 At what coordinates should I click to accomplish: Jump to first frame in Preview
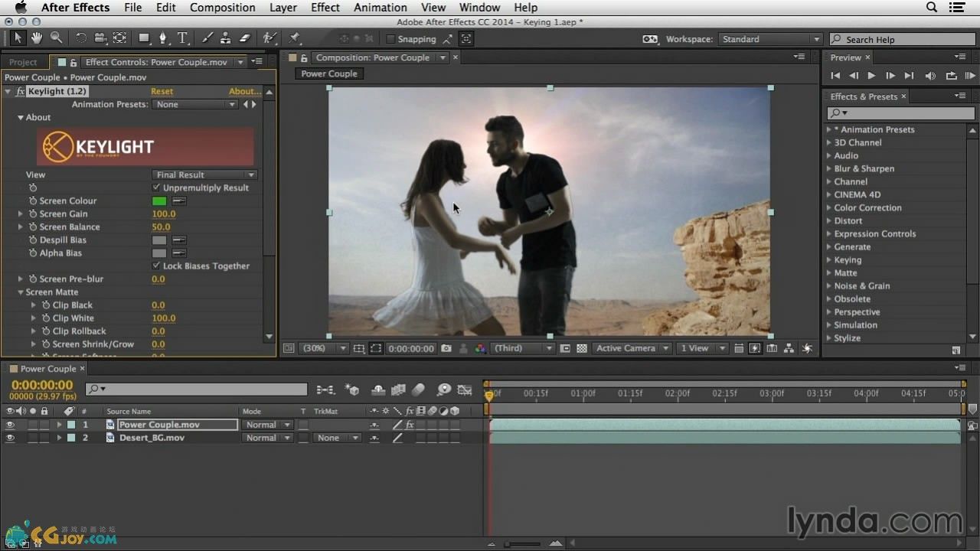835,76
